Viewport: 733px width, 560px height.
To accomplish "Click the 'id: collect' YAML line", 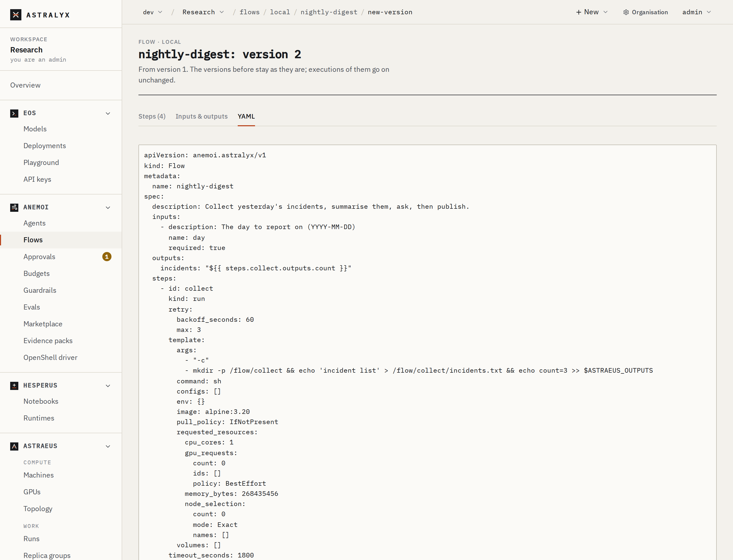I will tap(191, 289).
